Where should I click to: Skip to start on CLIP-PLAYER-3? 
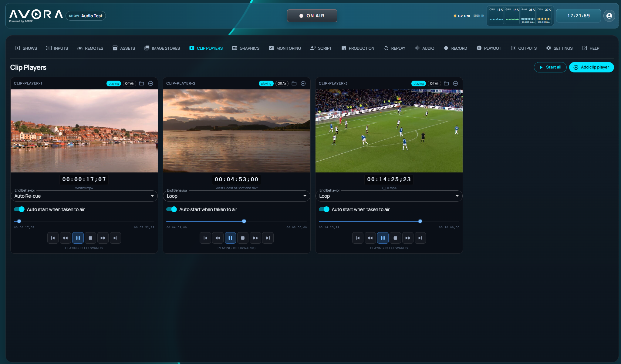click(x=358, y=238)
